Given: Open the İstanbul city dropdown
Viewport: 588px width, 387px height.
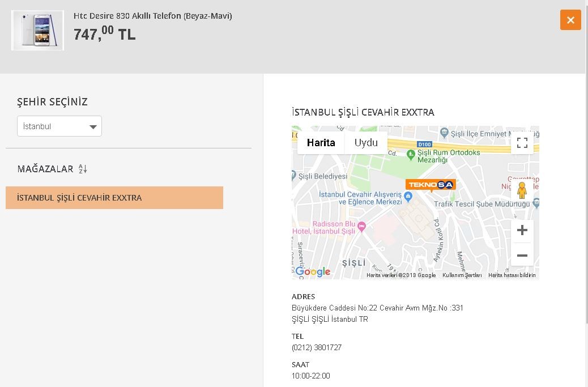Looking at the screenshot, I should point(59,126).
